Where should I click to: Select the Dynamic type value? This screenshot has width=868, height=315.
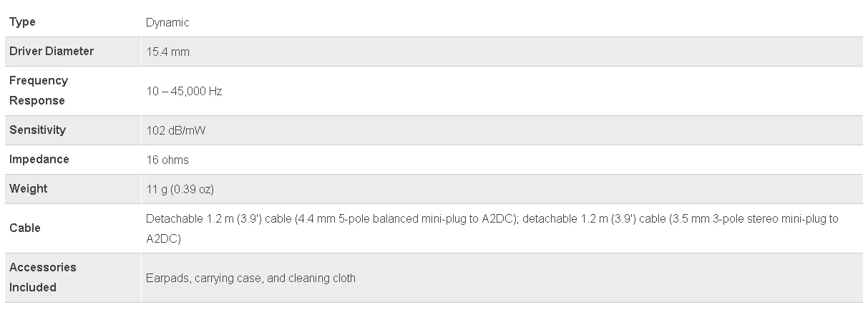pos(167,23)
